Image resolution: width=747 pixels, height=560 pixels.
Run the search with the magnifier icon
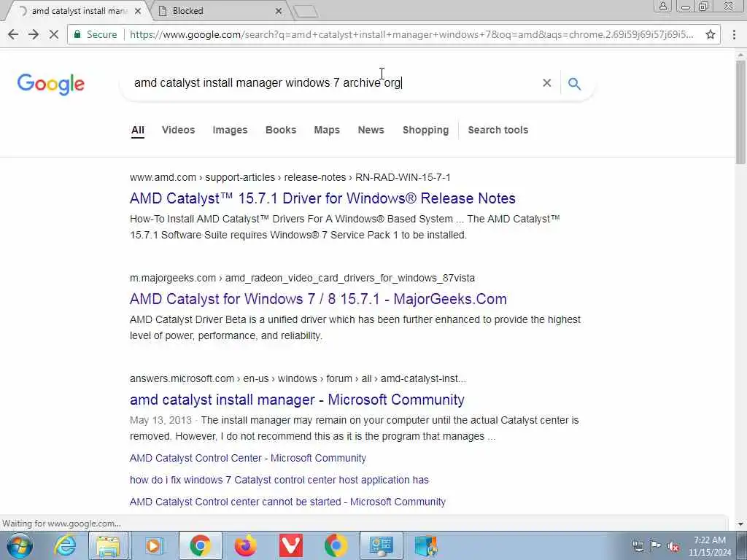(575, 83)
